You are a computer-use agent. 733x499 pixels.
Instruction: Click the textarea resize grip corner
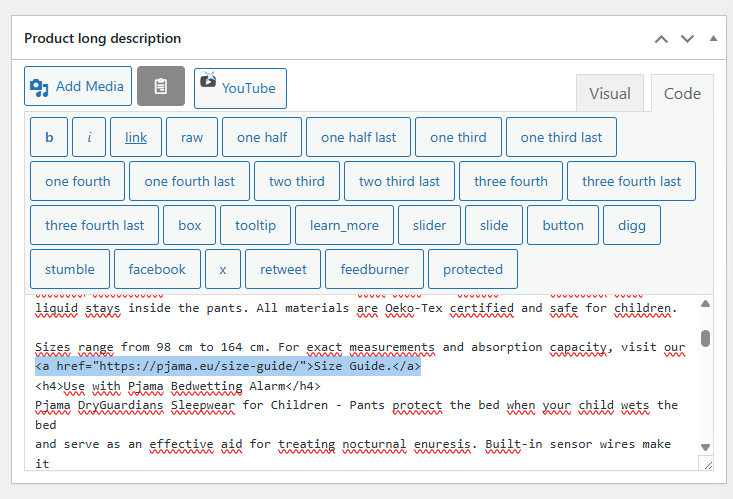(708, 464)
